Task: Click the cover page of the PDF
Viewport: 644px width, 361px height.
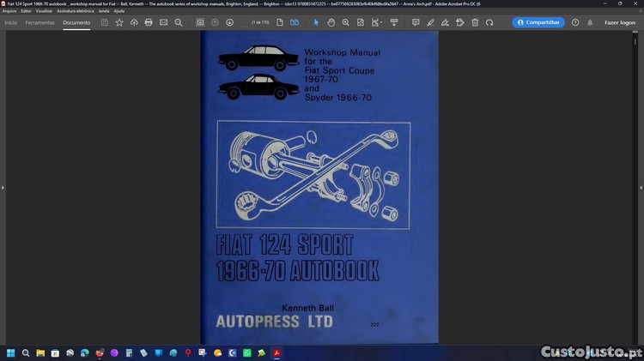Action: pos(319,187)
